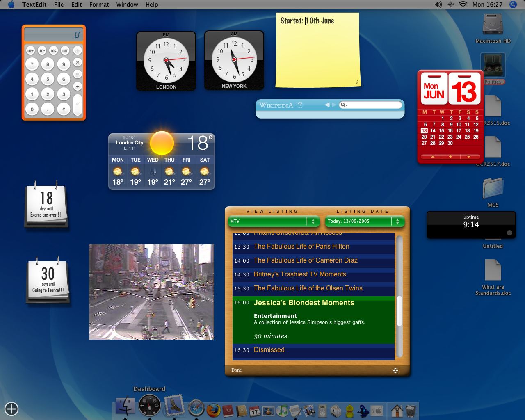
Task: Return to today in calendar widget
Action: click(450, 156)
